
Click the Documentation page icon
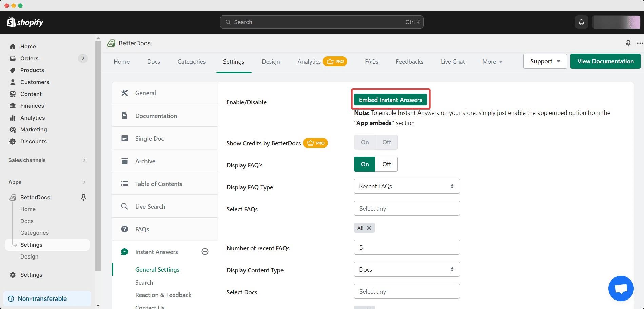[124, 116]
